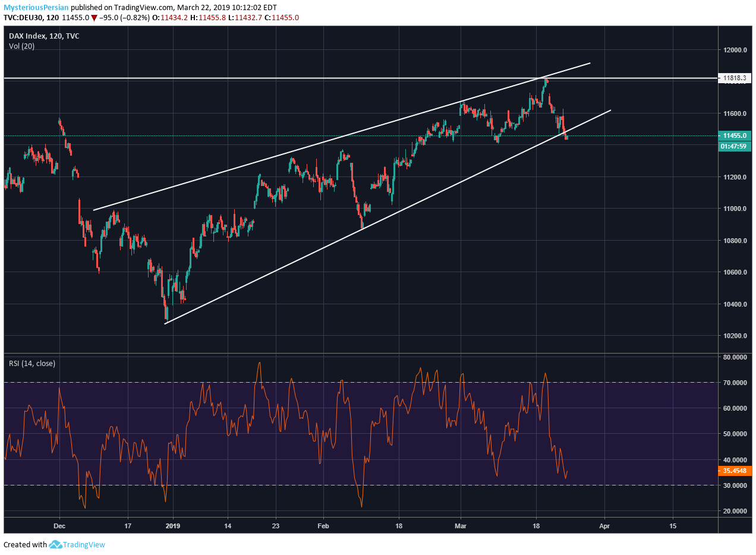Click the open price value O:11434.2
756x555 pixels.
click(x=171, y=18)
